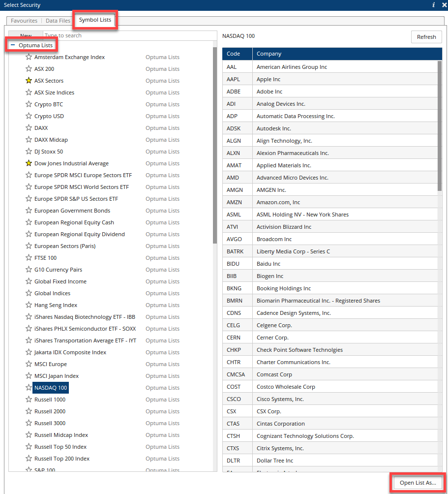Favourite the NASDAQ 100 star icon

[x=29, y=388]
